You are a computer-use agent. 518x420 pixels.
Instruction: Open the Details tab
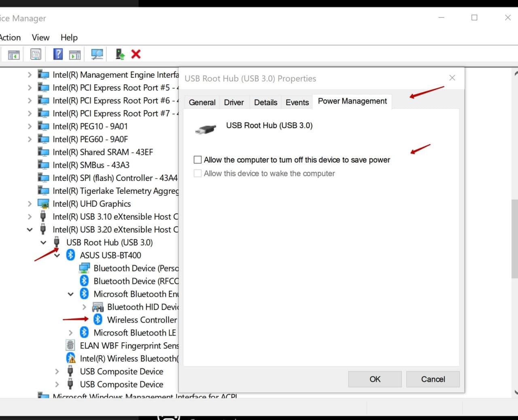pos(265,102)
